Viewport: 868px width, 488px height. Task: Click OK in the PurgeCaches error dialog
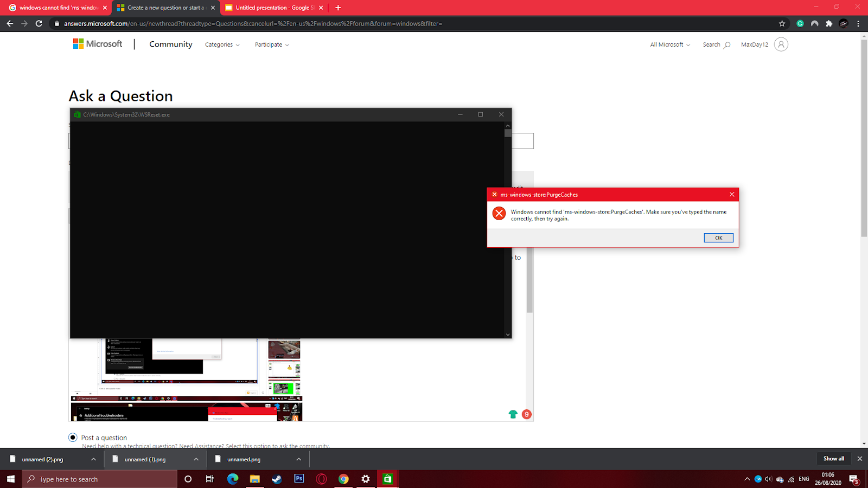[718, 237]
